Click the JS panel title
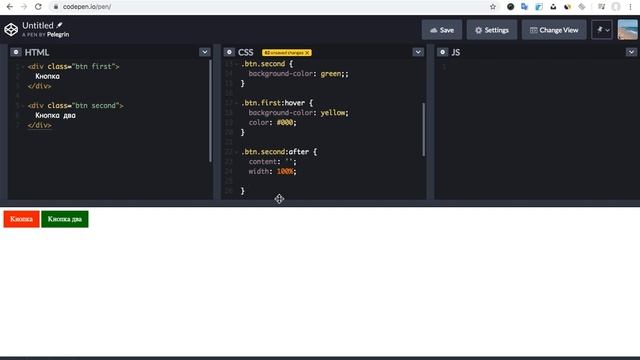The image size is (640, 360). 456,52
